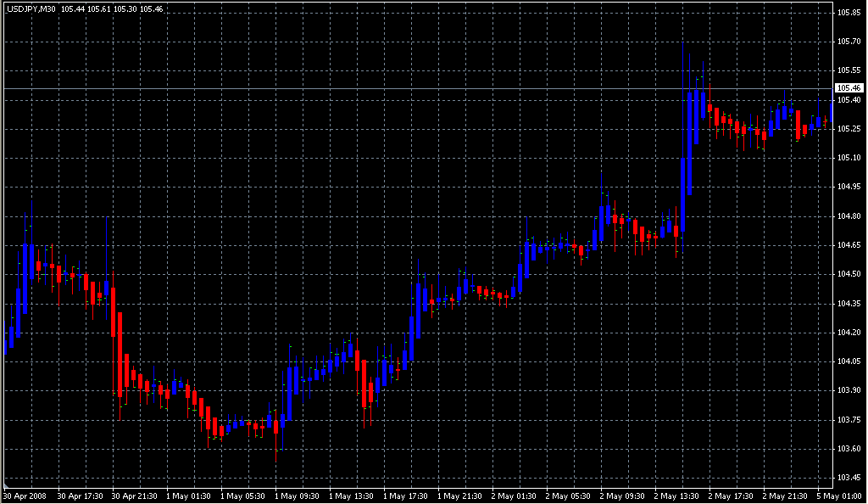Select the 2 May 17:30 time label
This screenshot has height=504, width=868.
(731, 496)
